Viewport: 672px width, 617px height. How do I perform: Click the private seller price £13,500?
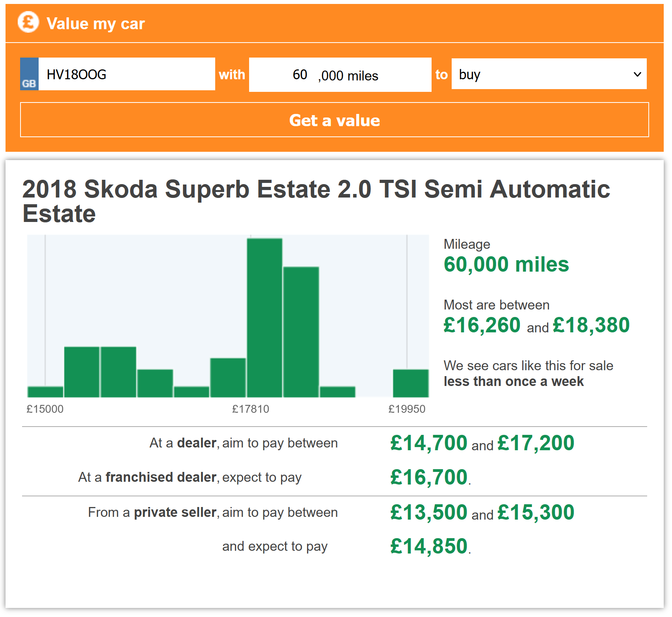click(429, 512)
